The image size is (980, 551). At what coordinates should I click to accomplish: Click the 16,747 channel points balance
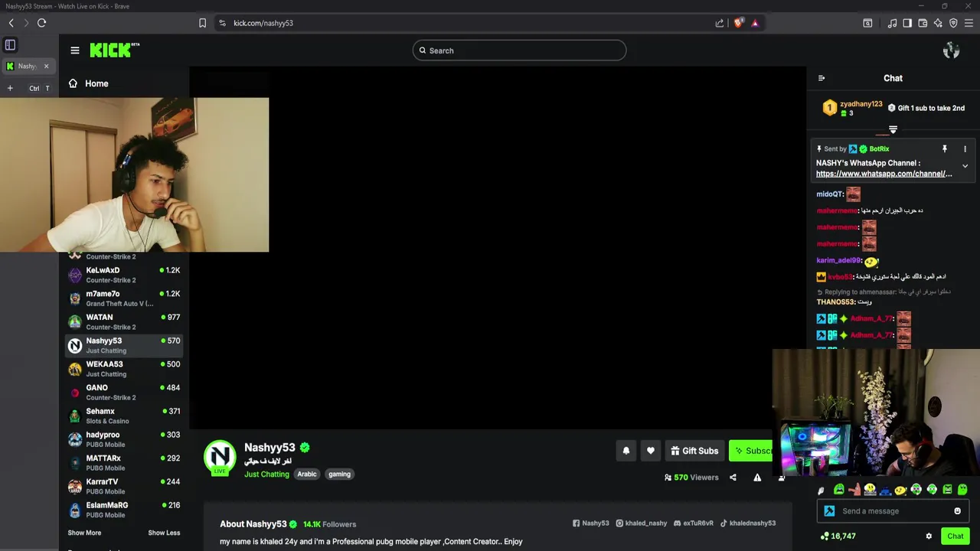[x=838, y=536]
